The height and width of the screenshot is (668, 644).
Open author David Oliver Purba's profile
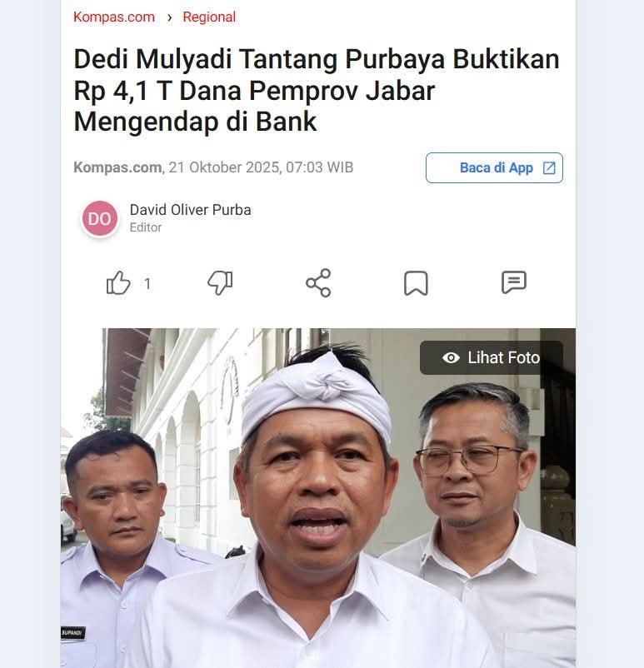point(190,210)
